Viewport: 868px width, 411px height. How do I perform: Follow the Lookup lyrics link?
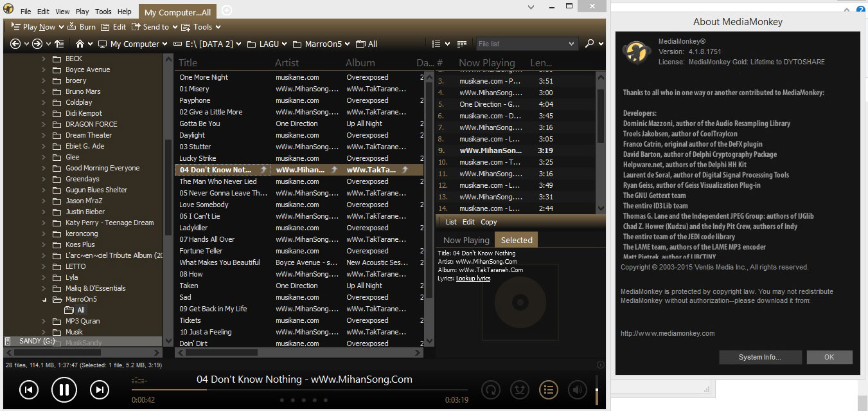(x=473, y=279)
